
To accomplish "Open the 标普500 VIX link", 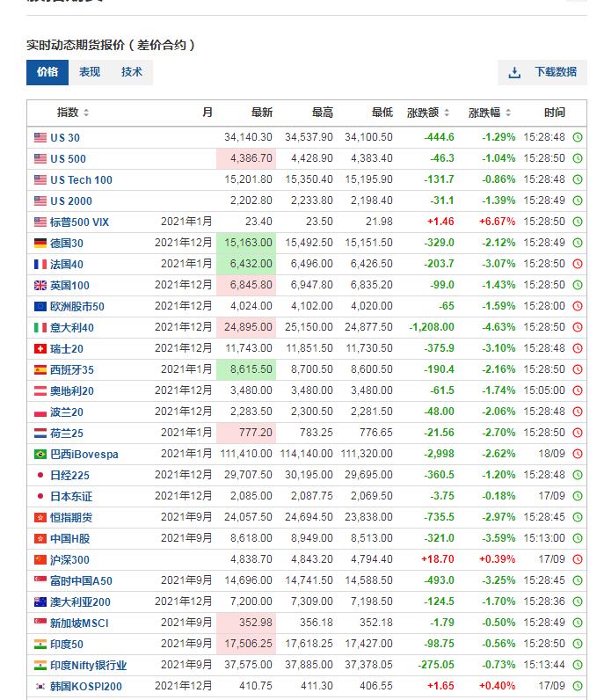I will pos(79,222).
